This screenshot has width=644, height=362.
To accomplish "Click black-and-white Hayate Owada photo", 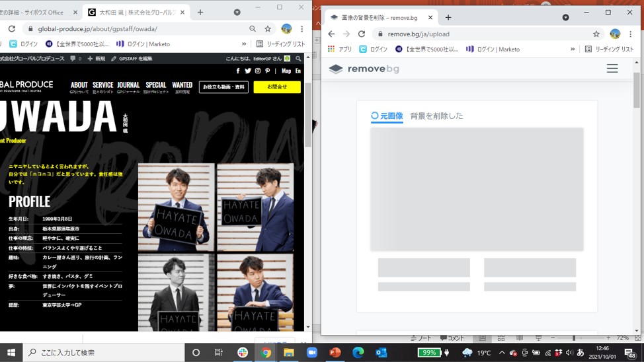I will (176, 292).
